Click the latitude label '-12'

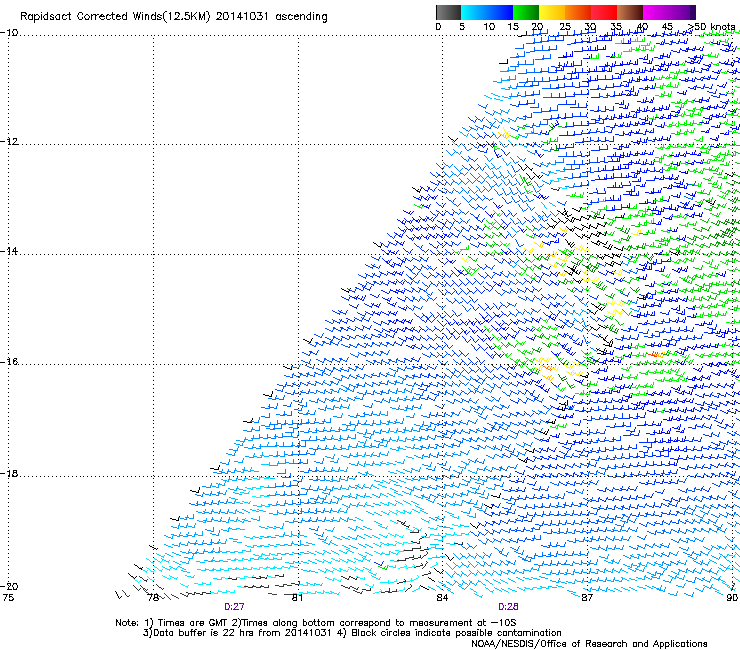pyautogui.click(x=9, y=142)
